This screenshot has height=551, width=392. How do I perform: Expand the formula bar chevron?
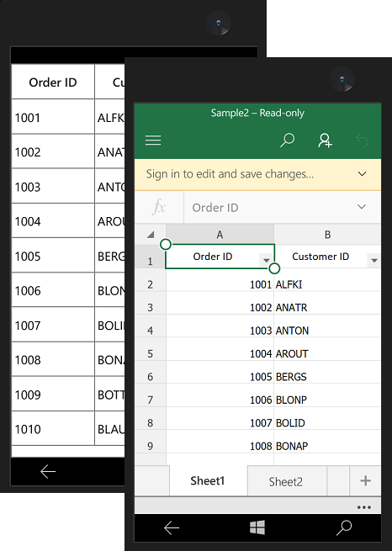(x=362, y=207)
